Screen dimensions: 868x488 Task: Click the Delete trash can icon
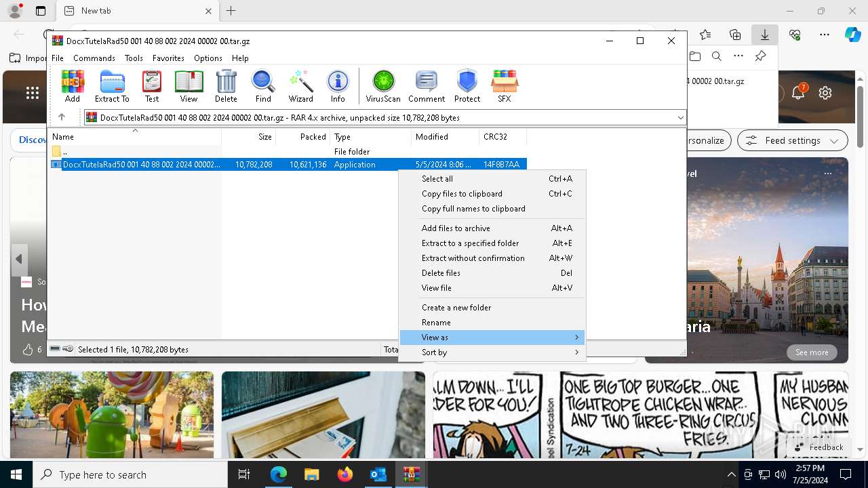click(x=226, y=86)
